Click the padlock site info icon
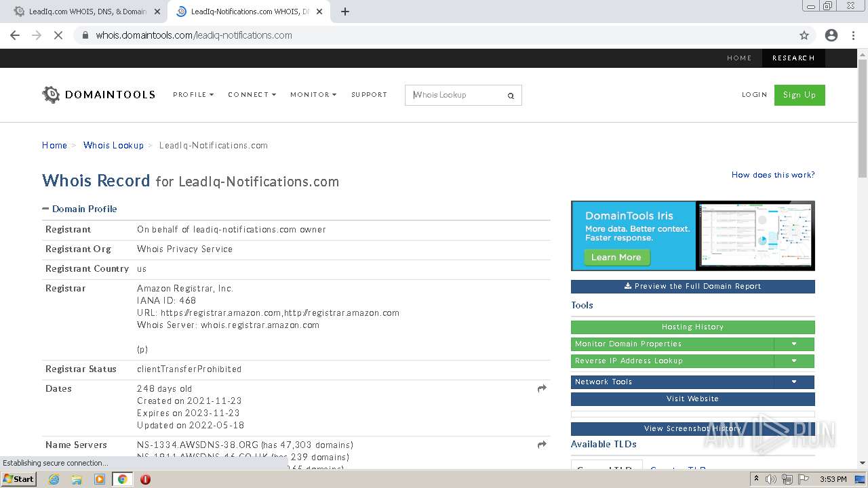The width and height of the screenshot is (868, 488). tap(85, 35)
